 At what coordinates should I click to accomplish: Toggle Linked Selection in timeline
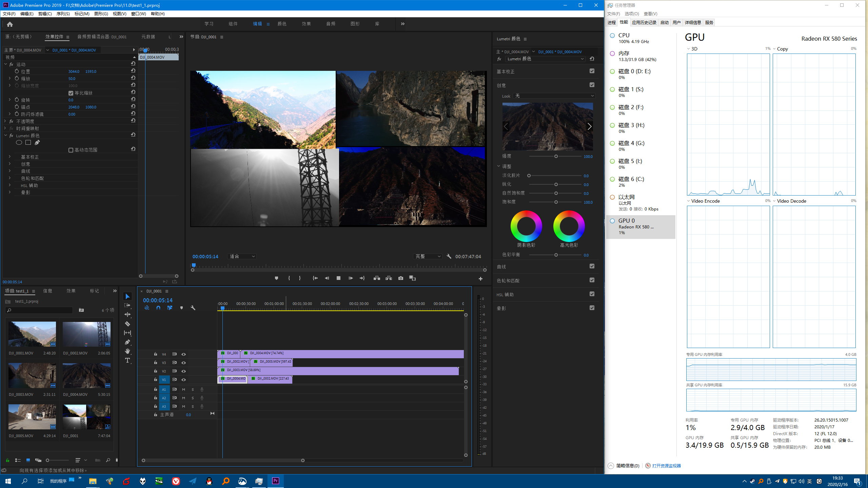(170, 308)
